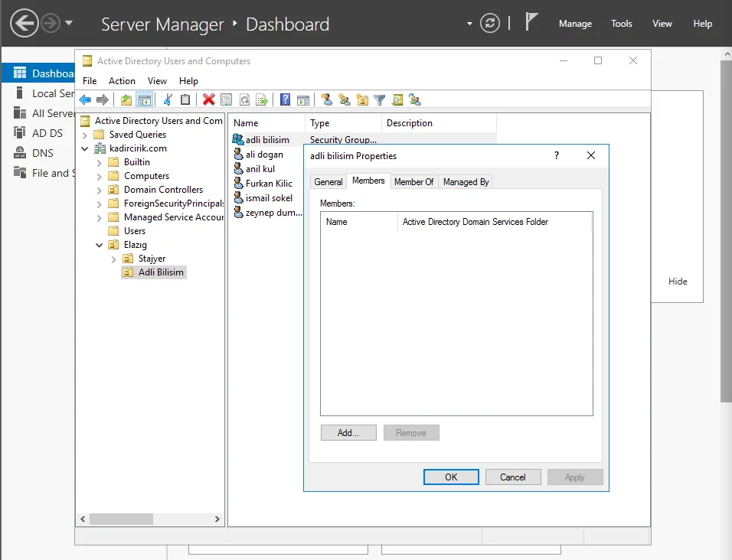This screenshot has height=560, width=732.
Task: Click the Find objects magnifier icon
Action: point(397,99)
